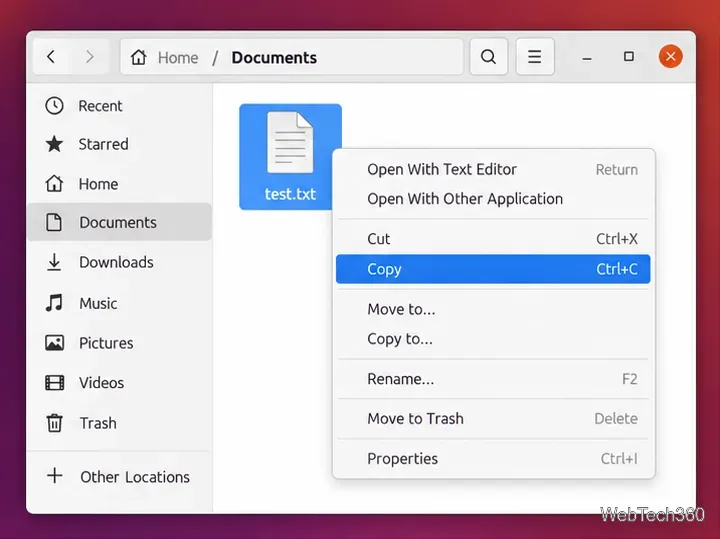Open the search magnifier button

coord(489,57)
